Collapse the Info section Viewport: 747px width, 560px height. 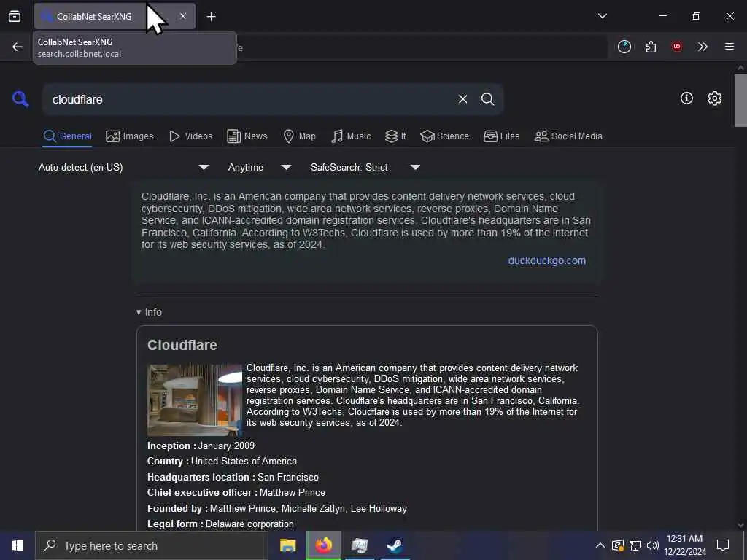tap(149, 312)
